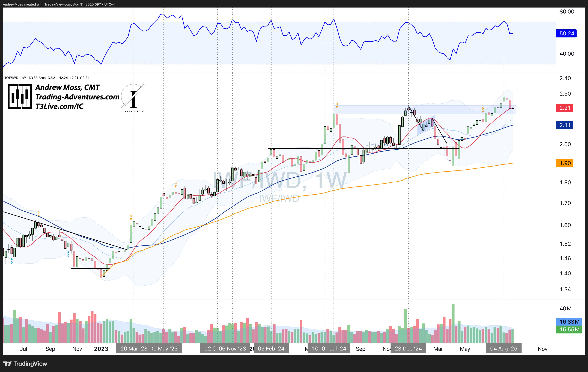
Task: Click the Trading-Adventures.com text link
Action: click(77, 97)
